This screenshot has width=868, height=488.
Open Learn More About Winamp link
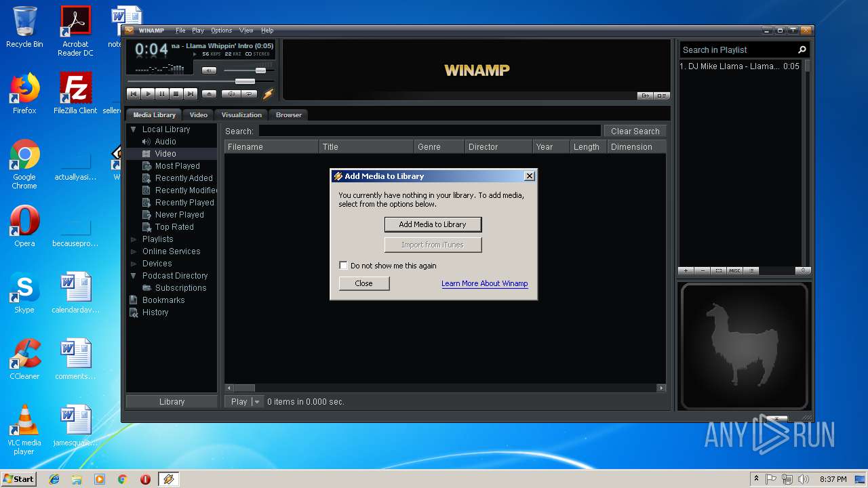point(484,283)
